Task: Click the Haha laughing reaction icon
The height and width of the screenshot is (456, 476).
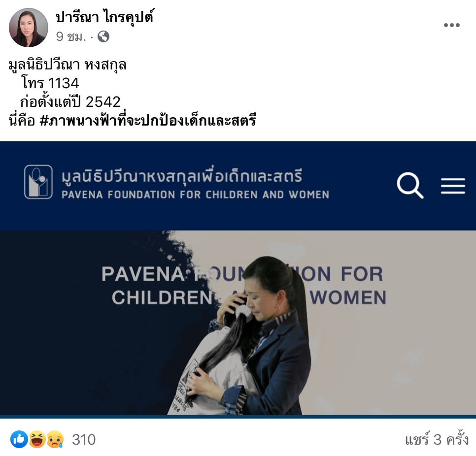Action: [37, 439]
